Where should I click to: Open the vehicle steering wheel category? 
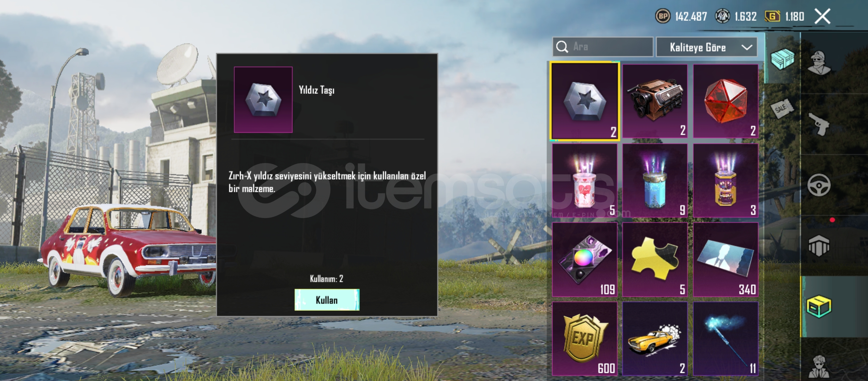[819, 185]
